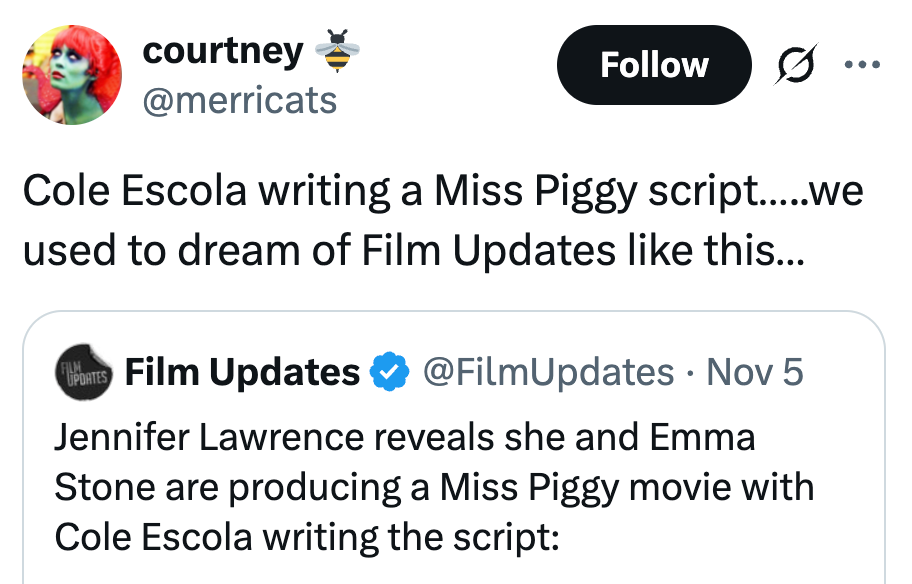The height and width of the screenshot is (584, 912).
Task: Click the Film Updates logo avatar
Action: [x=80, y=372]
